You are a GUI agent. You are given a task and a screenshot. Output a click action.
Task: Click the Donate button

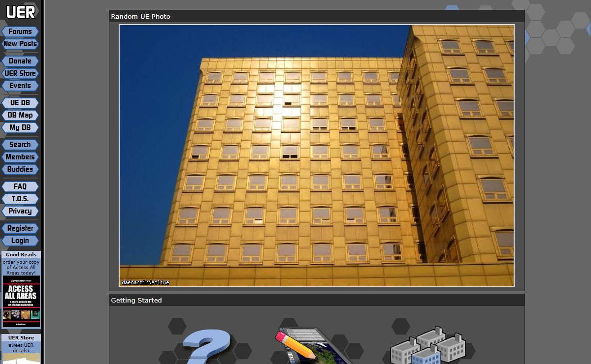click(x=20, y=61)
